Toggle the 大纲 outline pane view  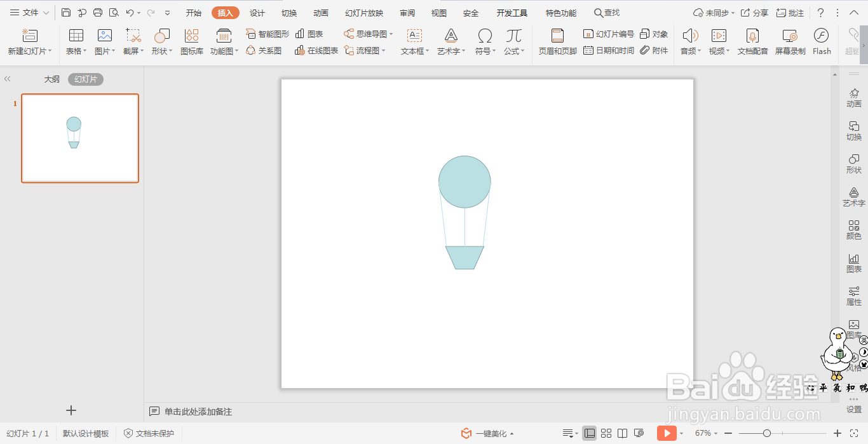click(51, 79)
